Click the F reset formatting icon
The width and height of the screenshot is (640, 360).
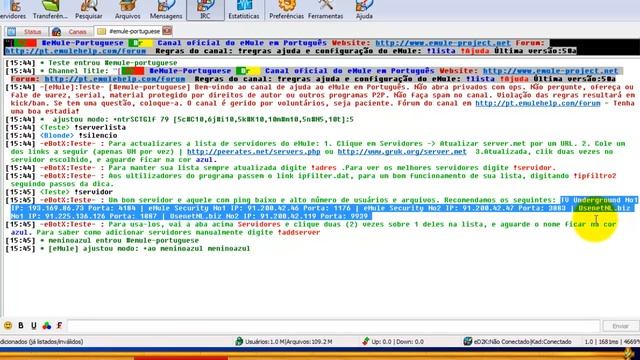[60, 325]
